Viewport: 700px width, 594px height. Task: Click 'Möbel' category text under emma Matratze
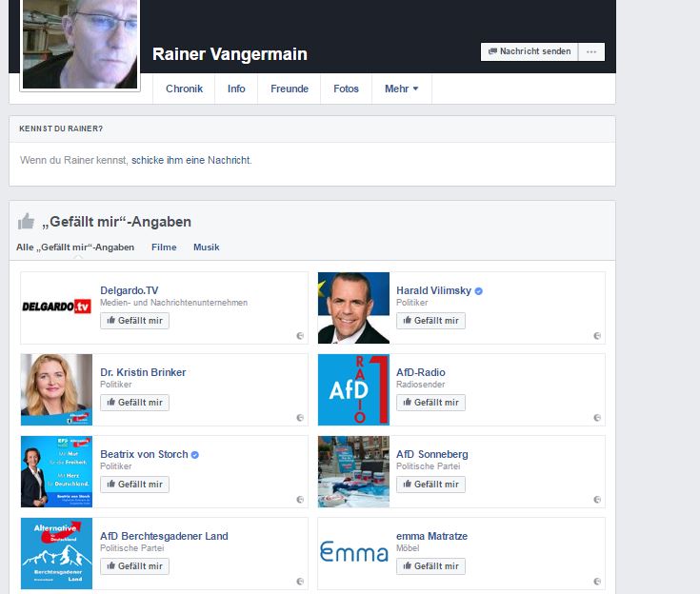(408, 548)
